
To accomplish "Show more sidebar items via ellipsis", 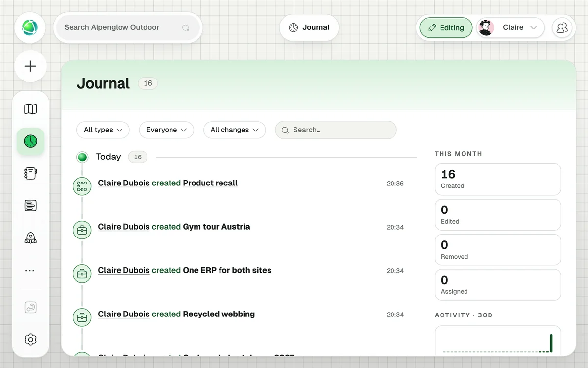I will tap(30, 270).
